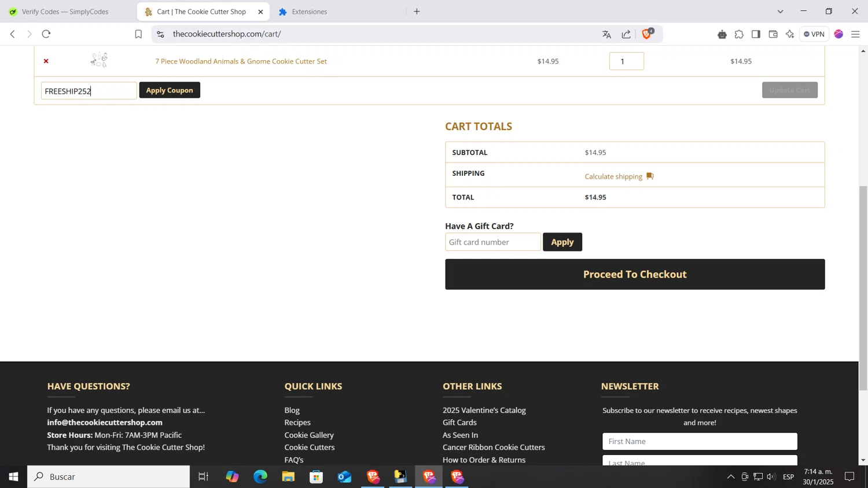Focus the quantity field showing 1
Viewport: 868px width, 488px height.
coord(626,61)
